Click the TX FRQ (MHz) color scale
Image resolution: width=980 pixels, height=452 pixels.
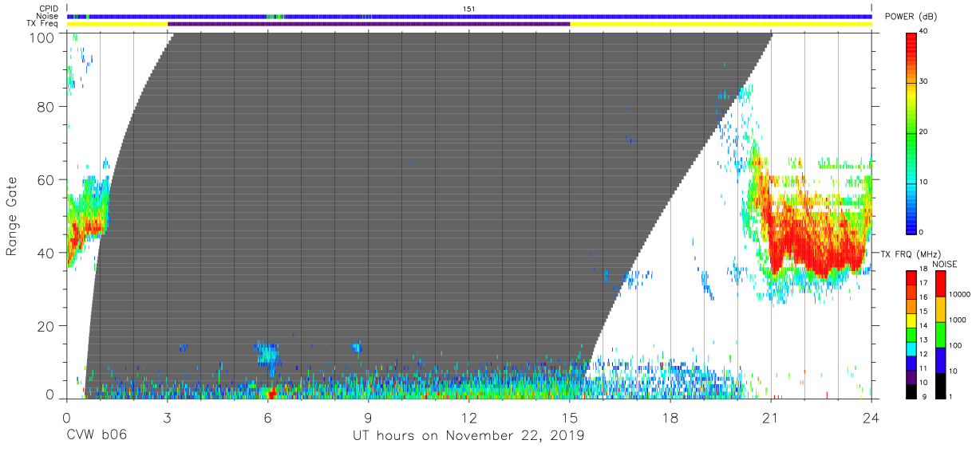pyautogui.click(x=911, y=333)
